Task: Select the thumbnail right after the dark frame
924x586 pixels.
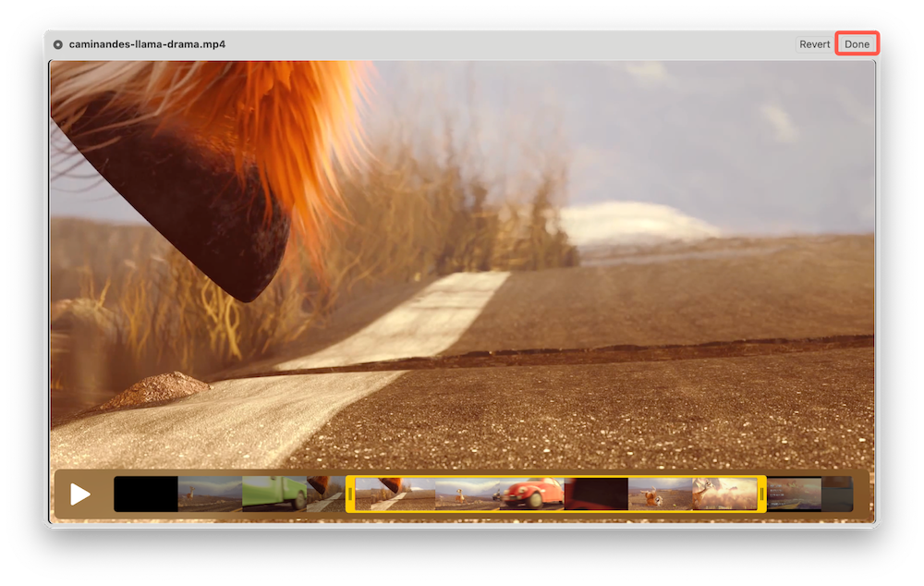Action: tap(660, 494)
